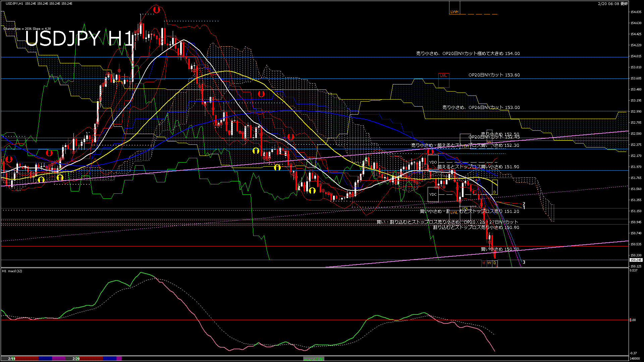Select the 2/19 date marker on timeline
This screenshot has height=362, width=644.
click(12, 359)
